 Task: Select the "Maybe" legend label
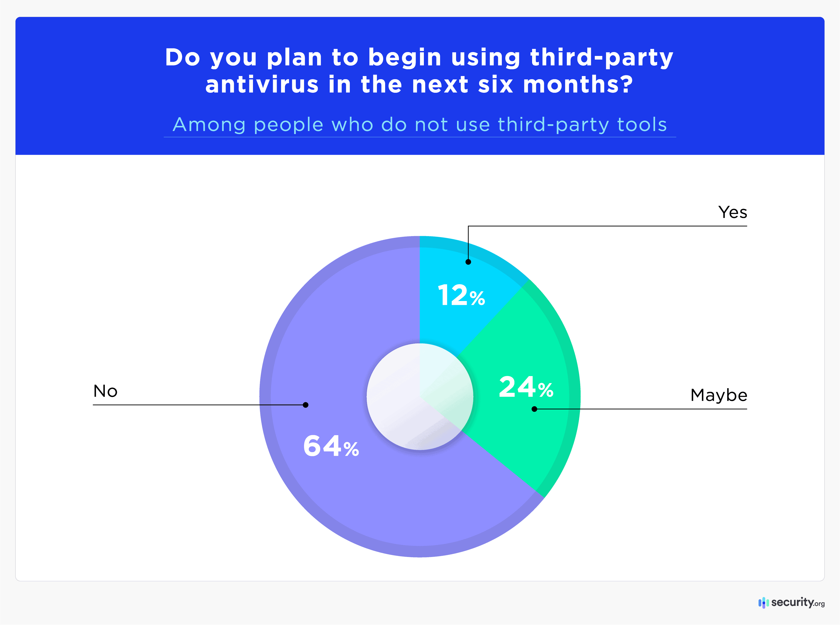coord(718,395)
